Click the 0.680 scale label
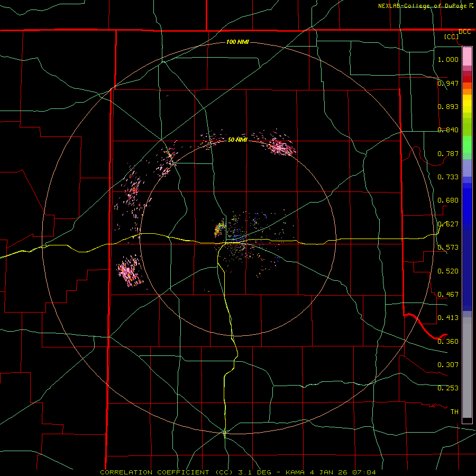Image resolution: width=476 pixels, height=476 pixels. [x=448, y=200]
